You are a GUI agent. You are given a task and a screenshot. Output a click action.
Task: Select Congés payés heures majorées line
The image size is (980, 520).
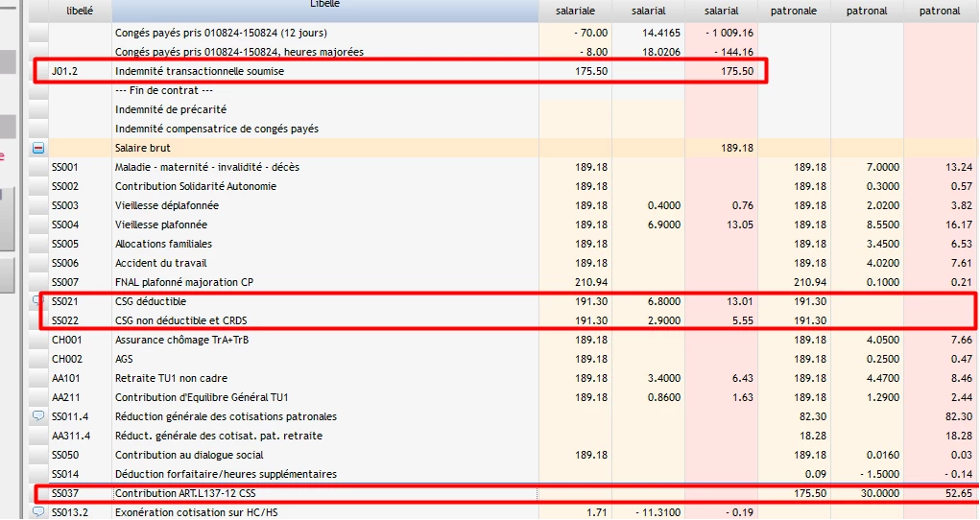coord(239,52)
